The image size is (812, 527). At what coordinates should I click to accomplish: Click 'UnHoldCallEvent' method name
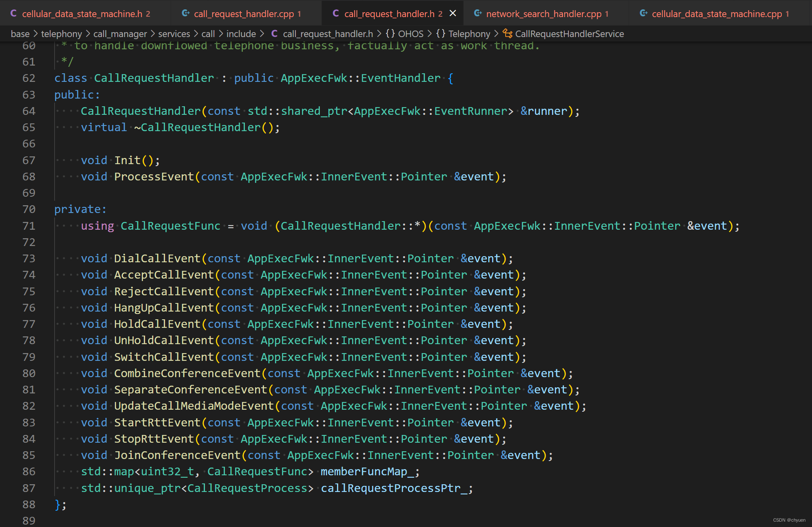click(164, 340)
